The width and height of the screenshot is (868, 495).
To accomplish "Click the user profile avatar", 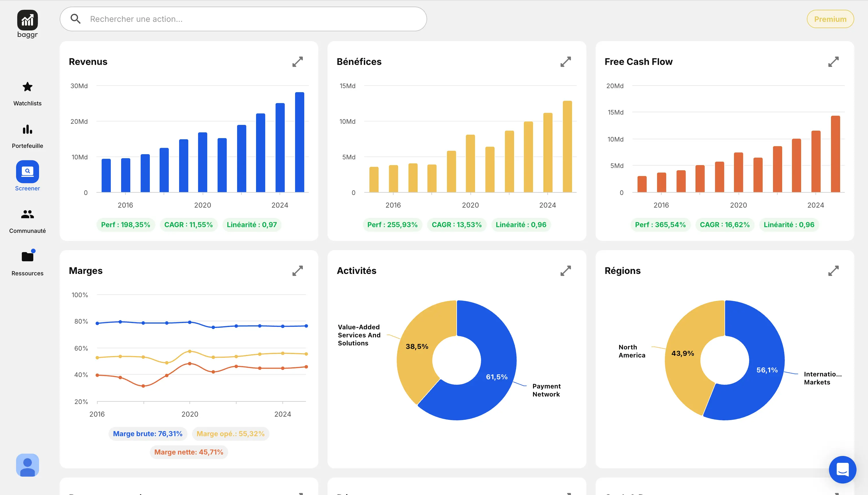I will (x=27, y=465).
